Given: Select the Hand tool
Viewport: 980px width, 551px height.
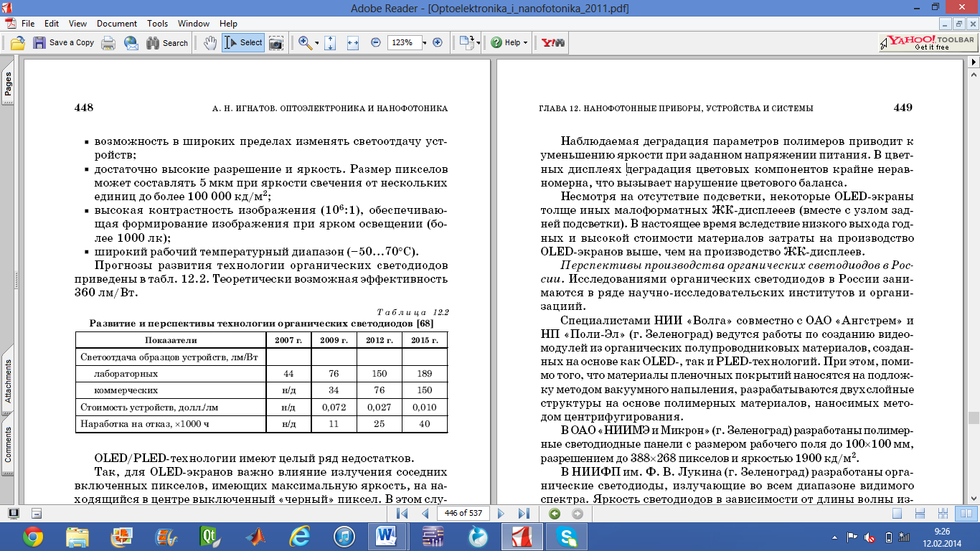Looking at the screenshot, I should click(x=210, y=43).
